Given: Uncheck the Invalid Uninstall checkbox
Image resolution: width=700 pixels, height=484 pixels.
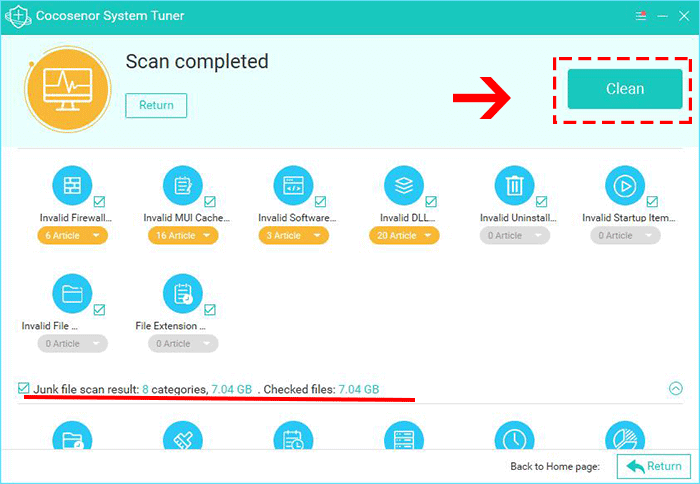Looking at the screenshot, I should click(542, 201).
